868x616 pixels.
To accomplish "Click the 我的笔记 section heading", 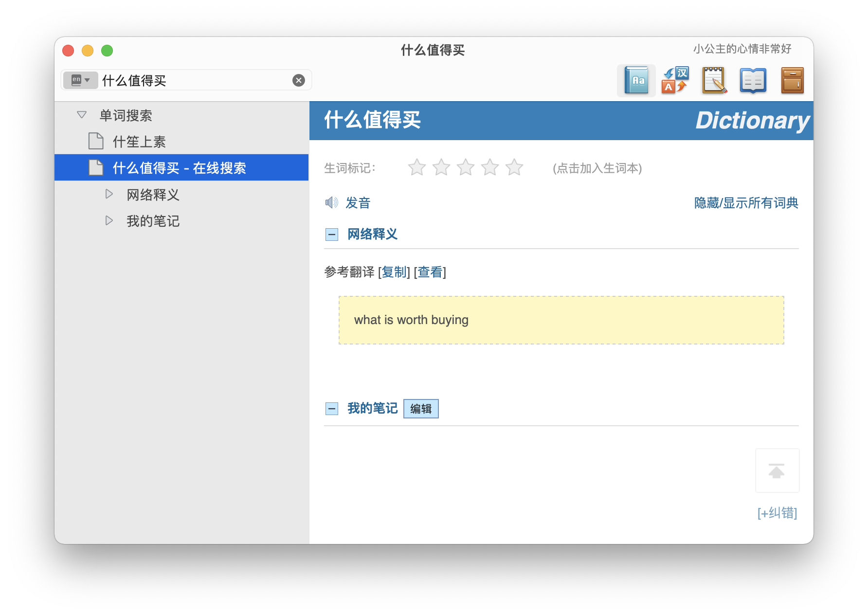I will tap(373, 408).
